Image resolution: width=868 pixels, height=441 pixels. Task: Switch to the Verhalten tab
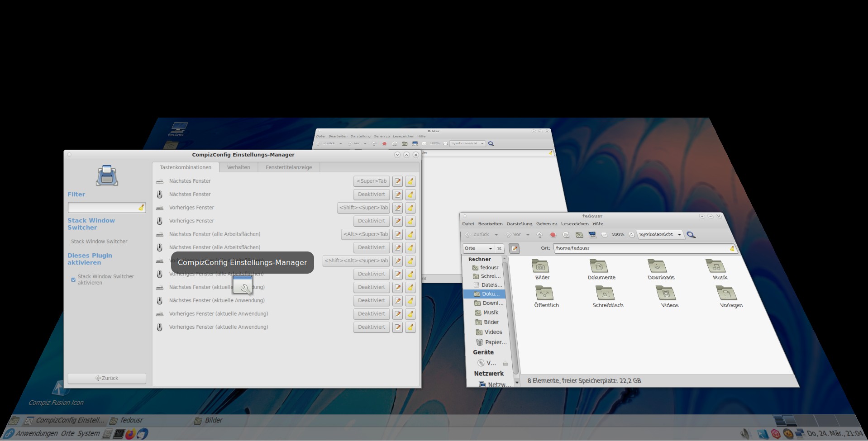pyautogui.click(x=238, y=167)
